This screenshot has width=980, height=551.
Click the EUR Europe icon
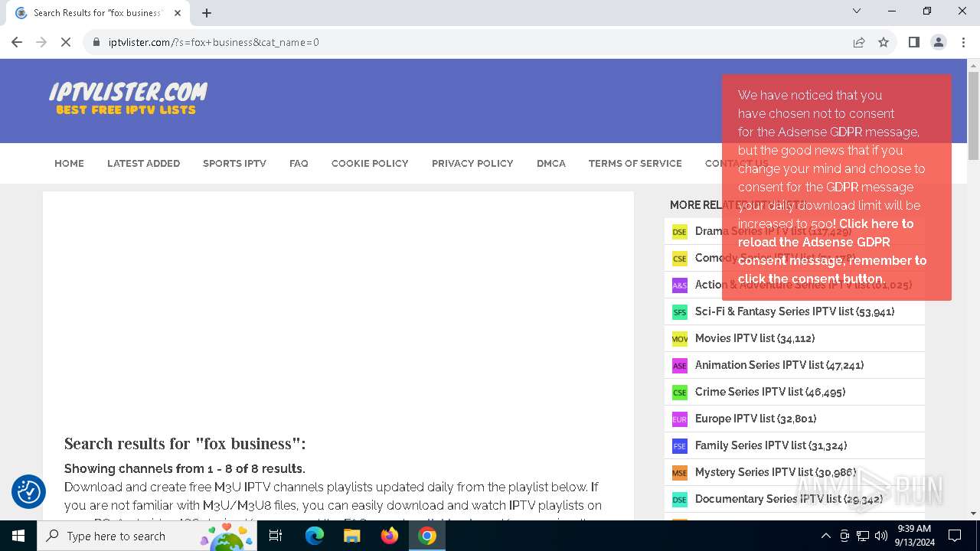[679, 419]
